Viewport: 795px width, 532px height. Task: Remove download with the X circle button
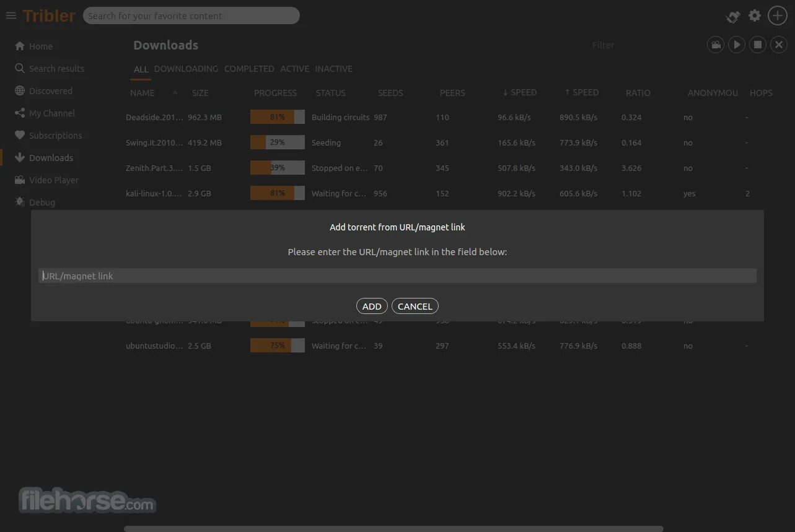tap(778, 45)
